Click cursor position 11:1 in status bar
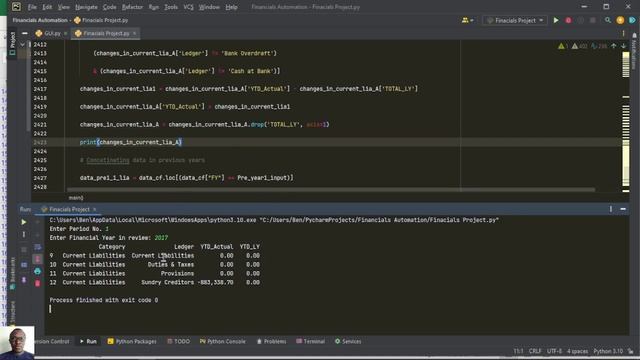Image resolution: width=640 pixels, height=360 pixels. [x=518, y=351]
